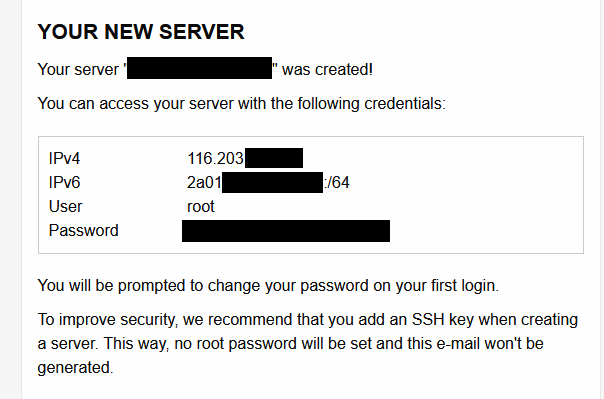Select the root username value
This screenshot has width=604, height=399.
tap(201, 207)
